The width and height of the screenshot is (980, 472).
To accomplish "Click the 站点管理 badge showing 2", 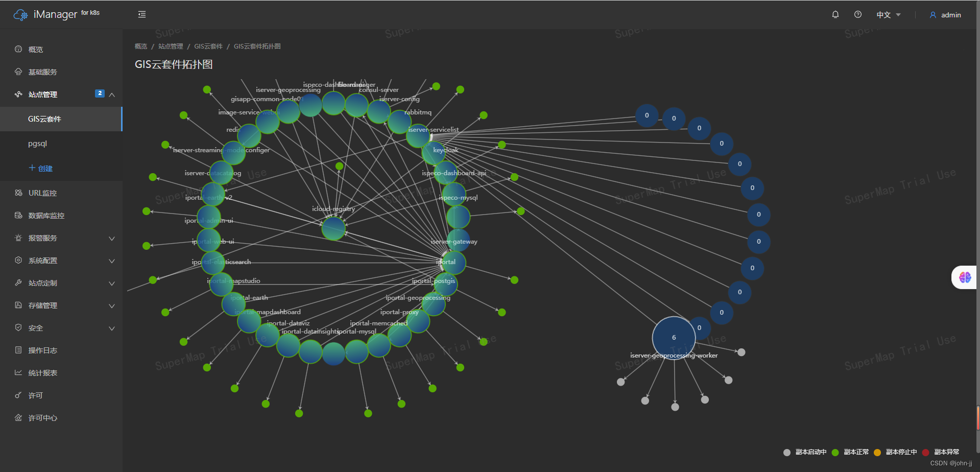I will click(100, 93).
